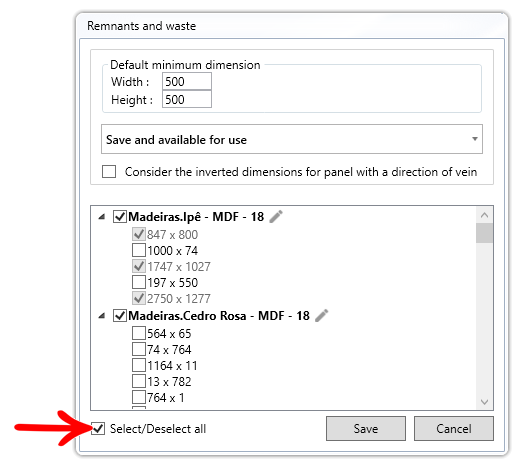Check the 1000 x 74 remnant
The image size is (518, 465).
coord(139,250)
